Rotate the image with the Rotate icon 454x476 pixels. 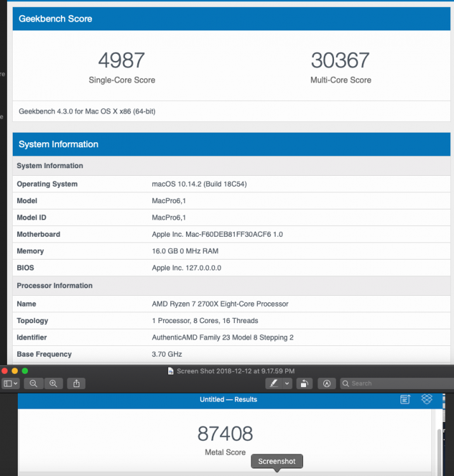(x=304, y=383)
